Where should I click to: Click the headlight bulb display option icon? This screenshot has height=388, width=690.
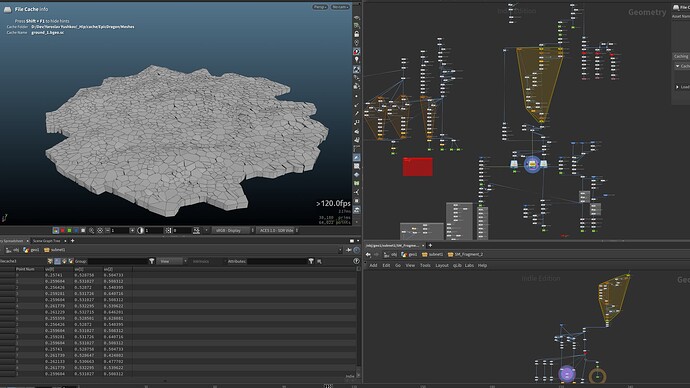356,60
